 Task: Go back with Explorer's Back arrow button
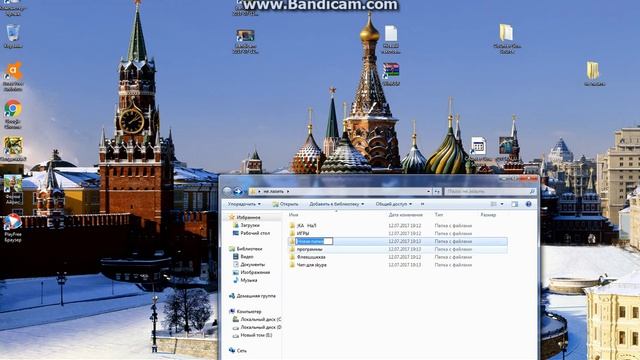(227, 191)
